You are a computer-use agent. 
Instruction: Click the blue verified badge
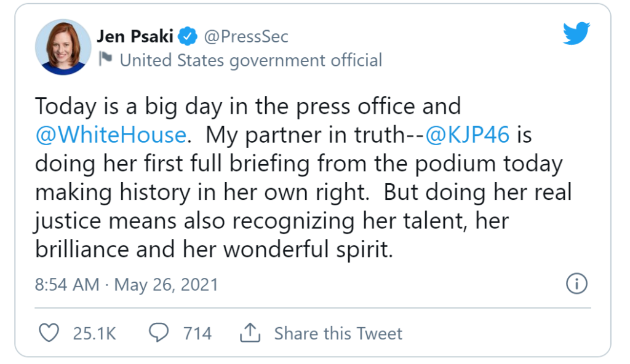[x=187, y=37]
